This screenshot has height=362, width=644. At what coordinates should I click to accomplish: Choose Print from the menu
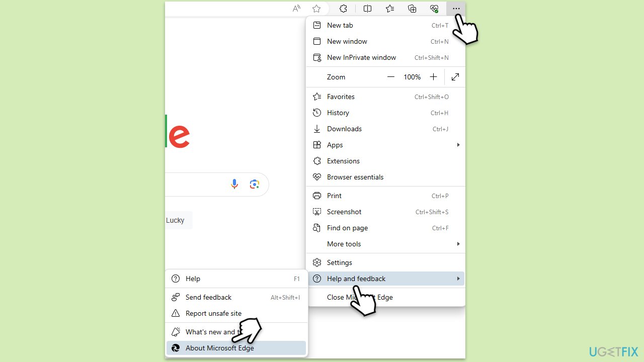[385, 196]
